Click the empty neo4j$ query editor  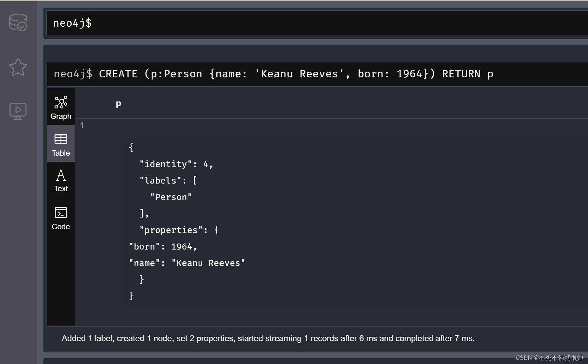[x=317, y=23]
